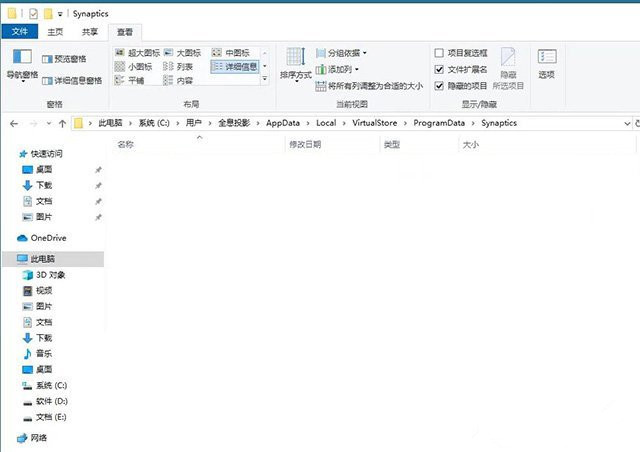640x452 pixels.
Task: Expand the layout gallery more arrow
Action: [x=265, y=79]
